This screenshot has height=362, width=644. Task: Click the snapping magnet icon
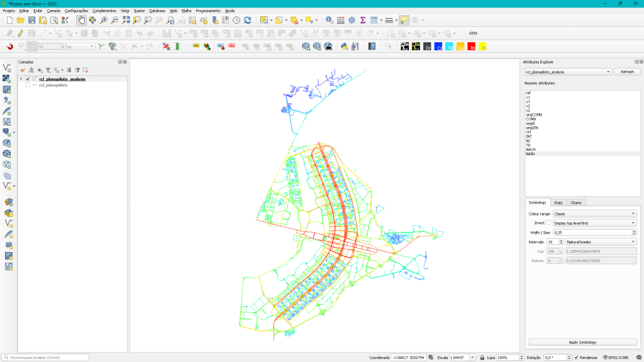pos(9,46)
